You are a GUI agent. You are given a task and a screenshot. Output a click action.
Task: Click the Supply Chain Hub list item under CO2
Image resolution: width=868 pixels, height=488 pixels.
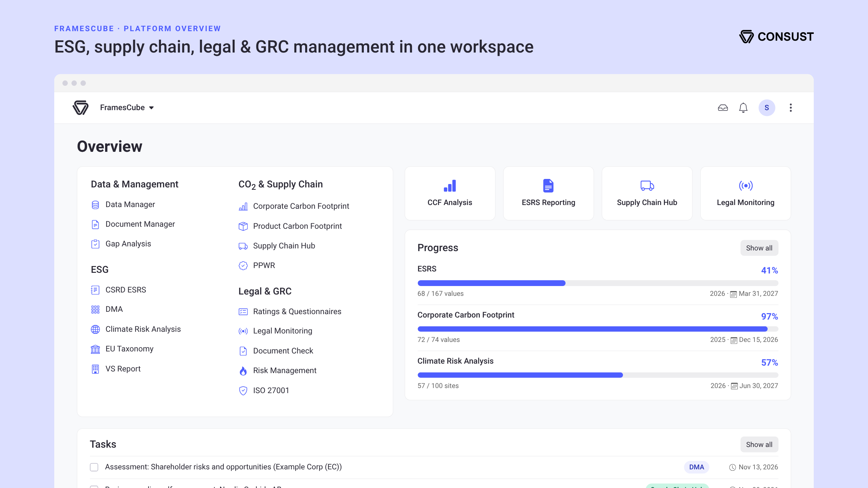[x=284, y=246]
